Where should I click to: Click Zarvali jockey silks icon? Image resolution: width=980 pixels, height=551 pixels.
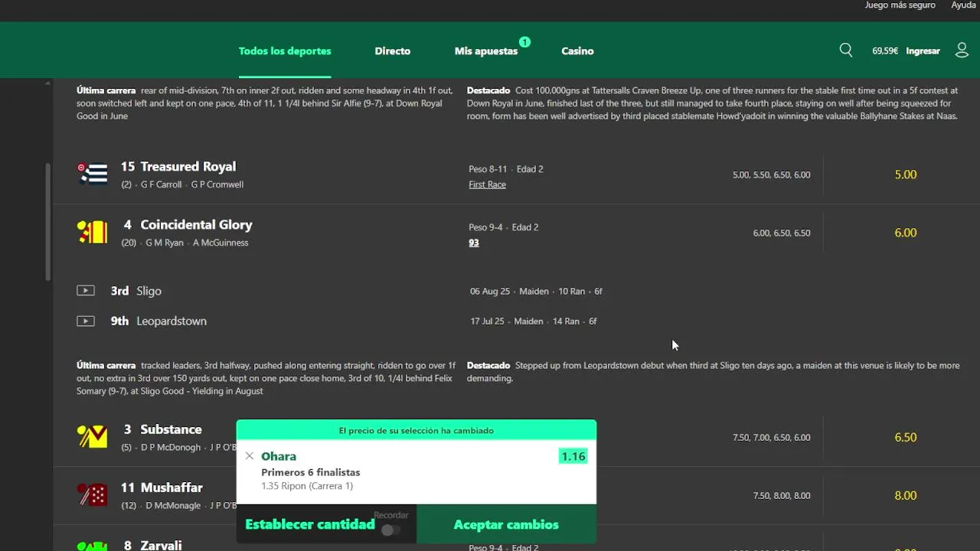coord(93,546)
